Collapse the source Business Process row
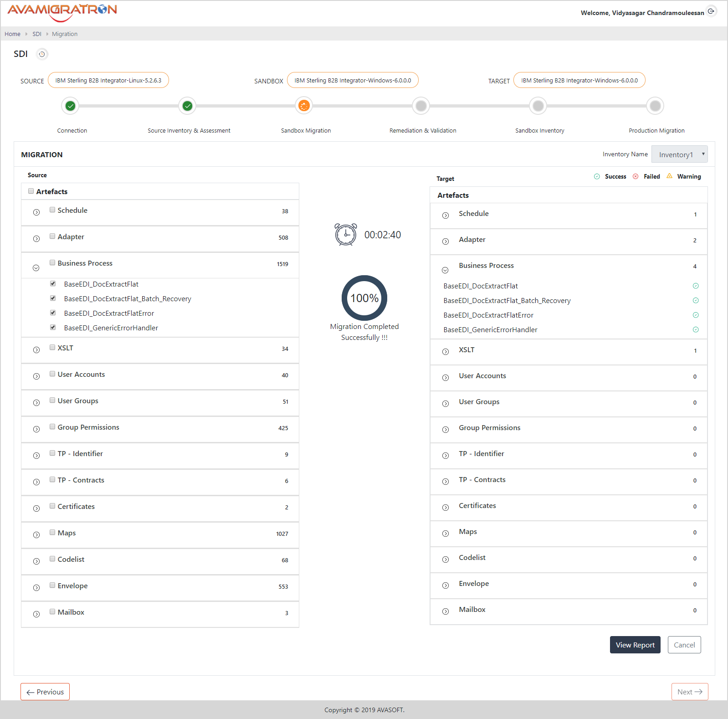 point(36,268)
